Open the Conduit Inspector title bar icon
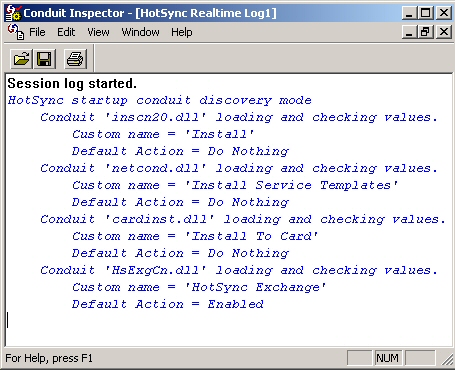Image resolution: width=455 pixels, height=370 pixels. (13, 13)
